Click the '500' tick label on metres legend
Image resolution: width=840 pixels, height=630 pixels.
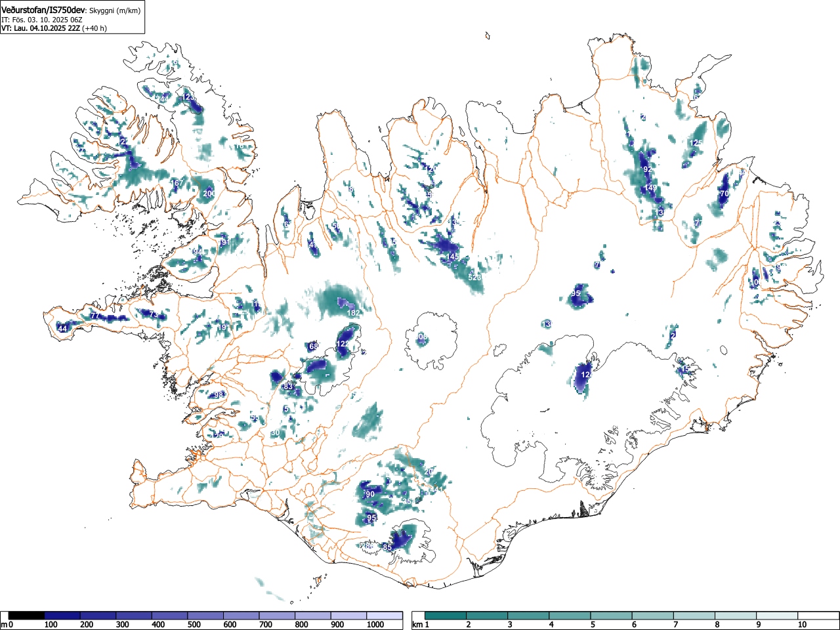point(194,625)
